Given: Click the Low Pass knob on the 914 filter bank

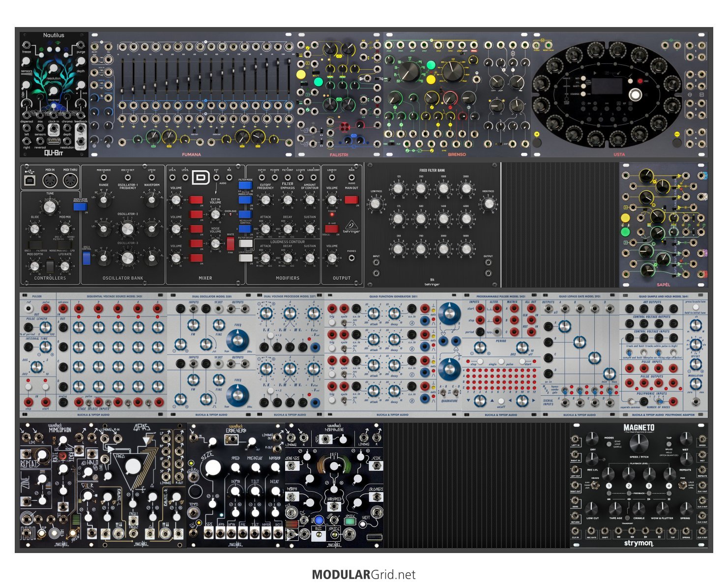Looking at the screenshot, I should point(376,204).
